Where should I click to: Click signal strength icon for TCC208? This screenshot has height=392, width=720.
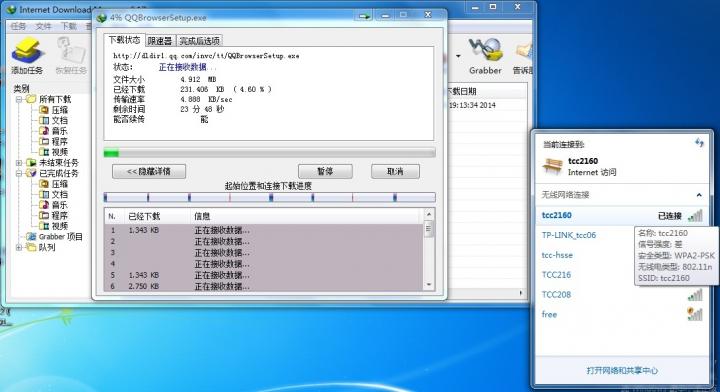coord(695,295)
